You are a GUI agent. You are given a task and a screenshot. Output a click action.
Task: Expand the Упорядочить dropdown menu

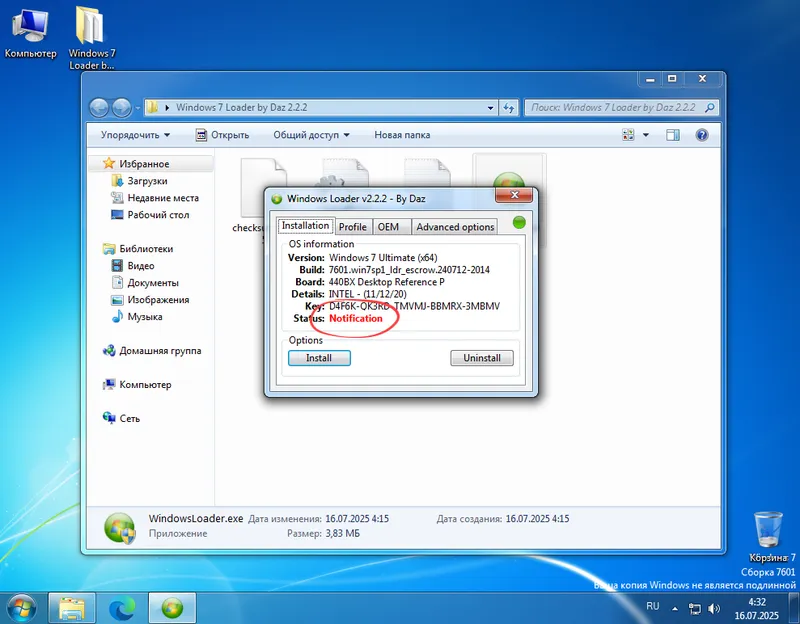tap(136, 133)
